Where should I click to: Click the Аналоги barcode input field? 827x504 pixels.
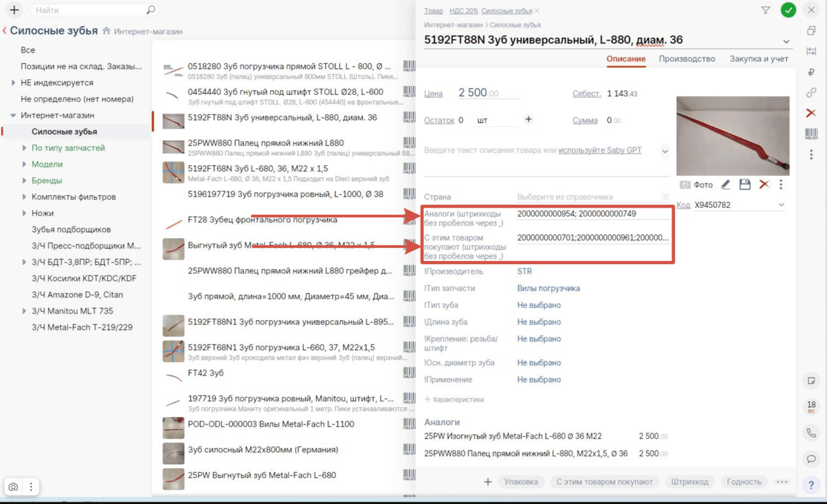592,214
